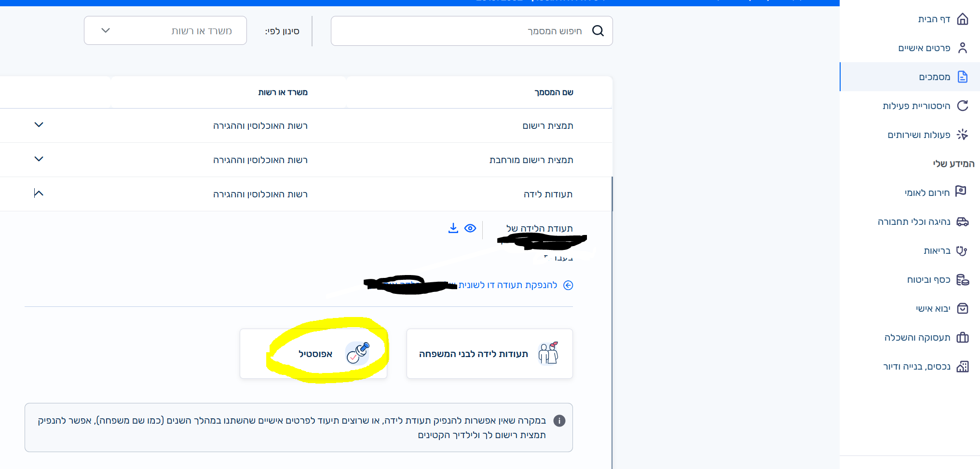This screenshot has height=469, width=980.
Task: View the birth certificate with eye icon
Action: (x=470, y=228)
